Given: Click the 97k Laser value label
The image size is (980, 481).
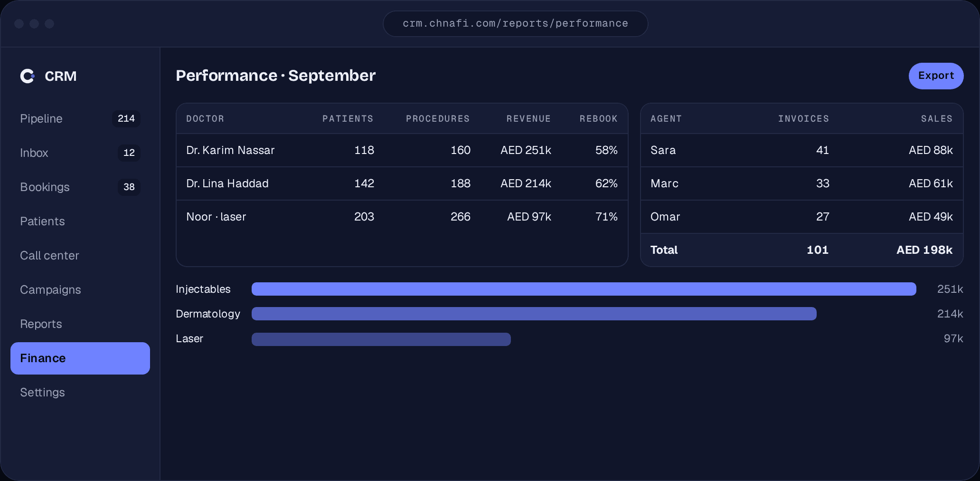Looking at the screenshot, I should pos(953,338).
